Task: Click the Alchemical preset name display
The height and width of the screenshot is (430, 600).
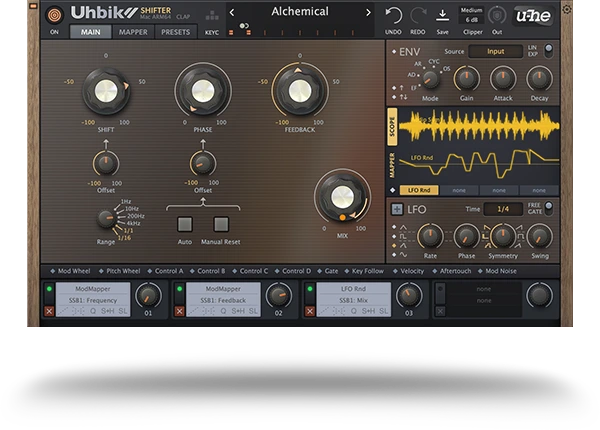Action: (300, 12)
